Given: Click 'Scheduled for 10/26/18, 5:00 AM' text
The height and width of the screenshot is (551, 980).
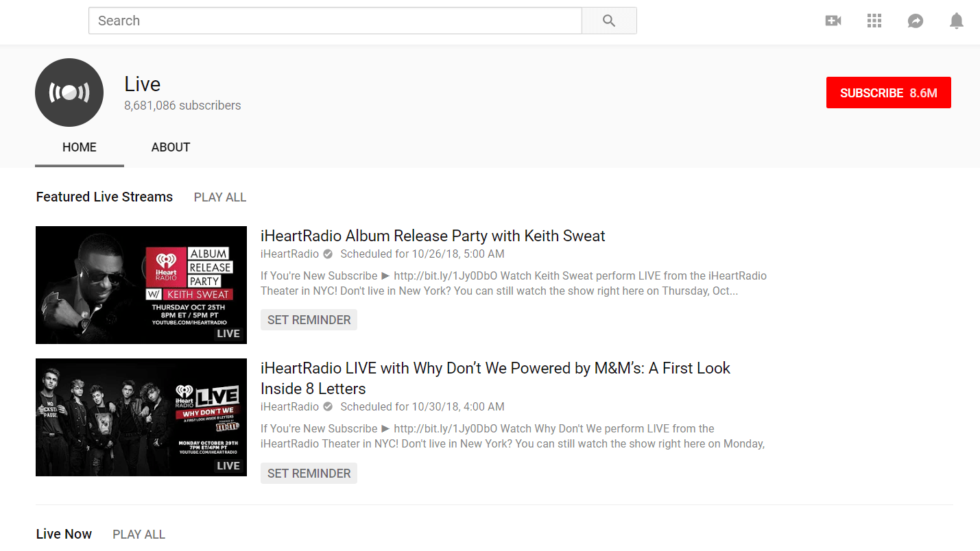Looking at the screenshot, I should 422,254.
